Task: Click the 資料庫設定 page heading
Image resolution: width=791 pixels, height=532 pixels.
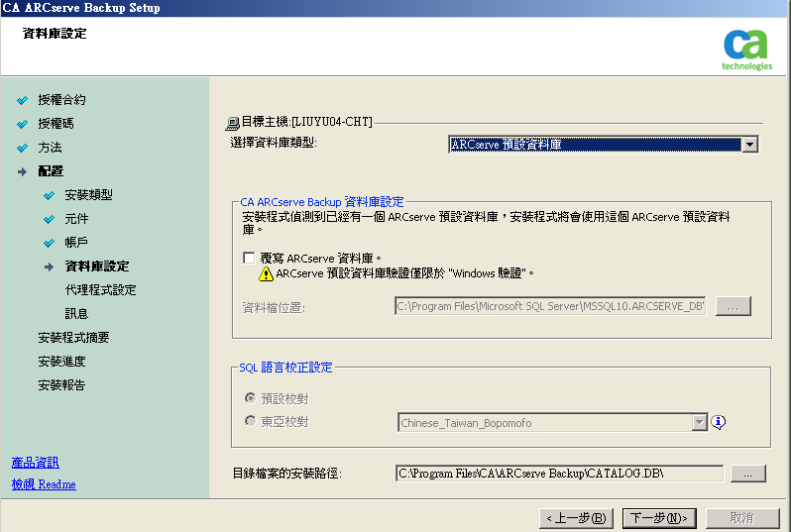Action: tap(55, 34)
